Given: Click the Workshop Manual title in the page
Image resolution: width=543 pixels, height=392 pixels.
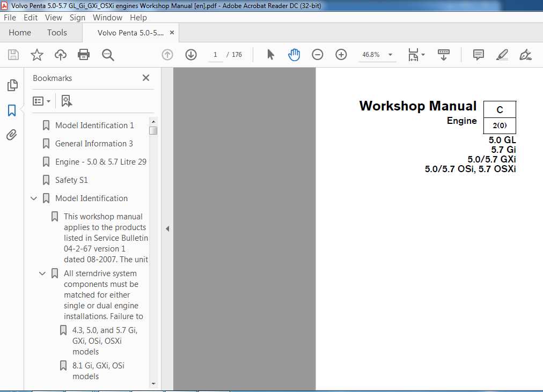Looking at the screenshot, I should (x=417, y=106).
